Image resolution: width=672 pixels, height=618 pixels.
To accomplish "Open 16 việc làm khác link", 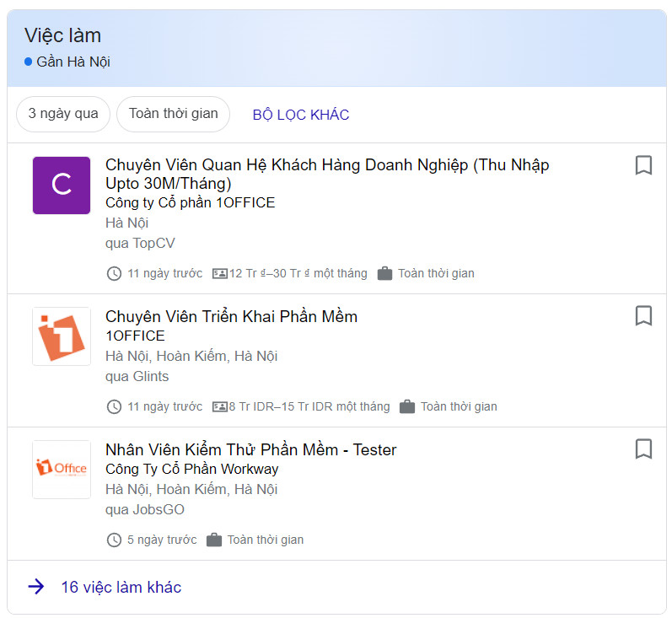I will 121,587.
